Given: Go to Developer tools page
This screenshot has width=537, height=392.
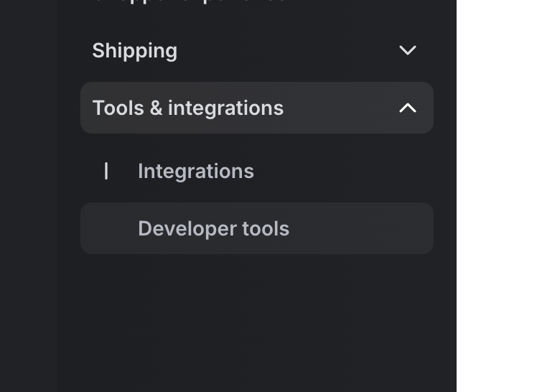Looking at the screenshot, I should click(x=213, y=228).
